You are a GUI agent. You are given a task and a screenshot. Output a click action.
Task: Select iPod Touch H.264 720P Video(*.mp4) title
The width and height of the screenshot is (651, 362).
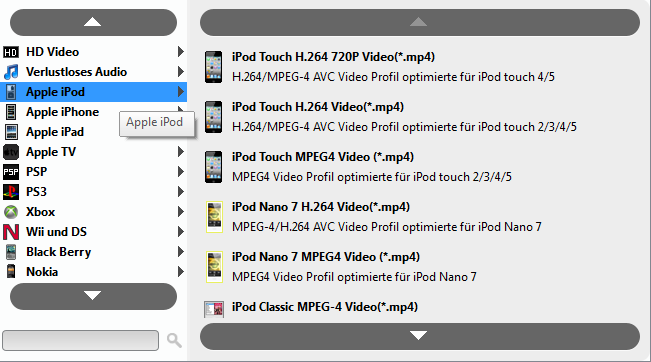333,57
